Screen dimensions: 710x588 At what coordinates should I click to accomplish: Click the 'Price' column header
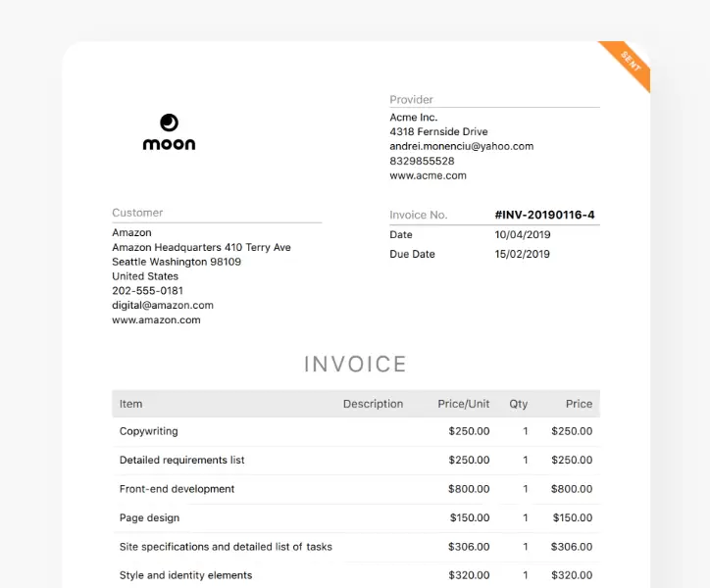[579, 404]
